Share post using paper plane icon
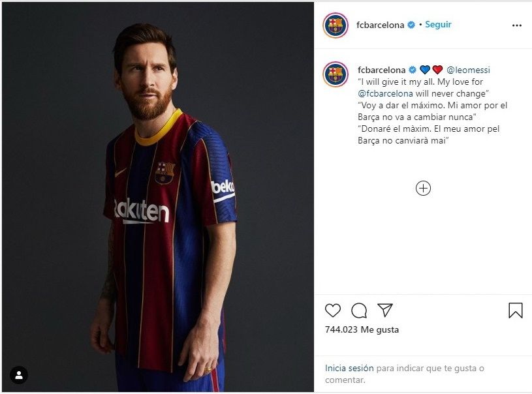532x394 pixels. tap(385, 310)
